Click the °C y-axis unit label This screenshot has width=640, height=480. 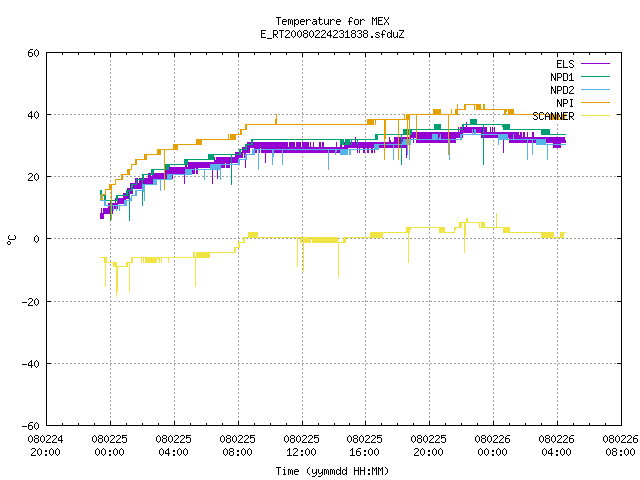(x=11, y=239)
